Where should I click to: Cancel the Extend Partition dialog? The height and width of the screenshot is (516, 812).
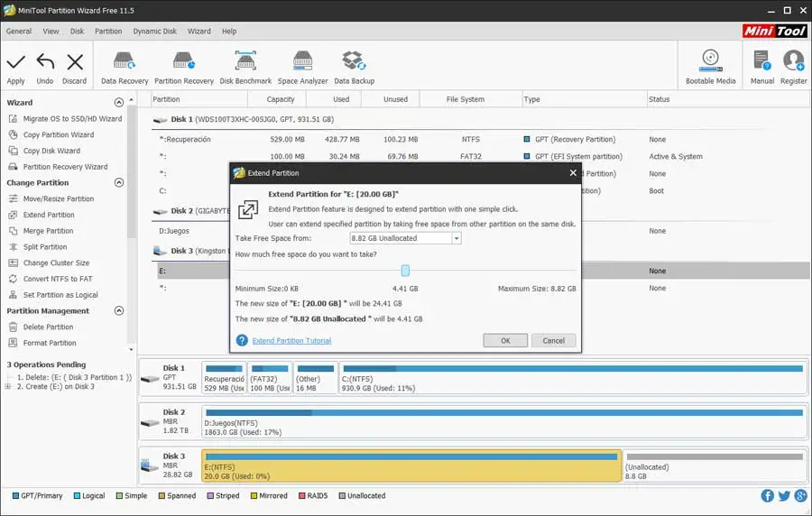(x=554, y=341)
